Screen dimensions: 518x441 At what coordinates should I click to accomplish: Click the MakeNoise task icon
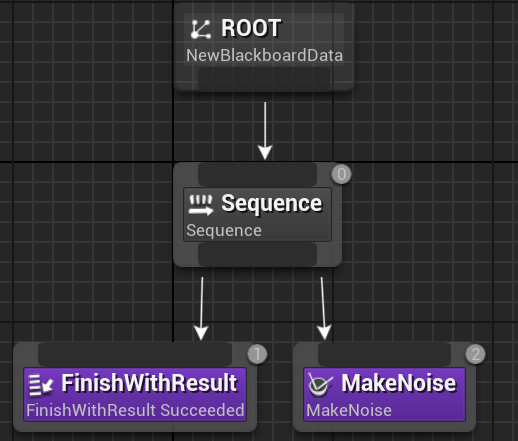320,385
